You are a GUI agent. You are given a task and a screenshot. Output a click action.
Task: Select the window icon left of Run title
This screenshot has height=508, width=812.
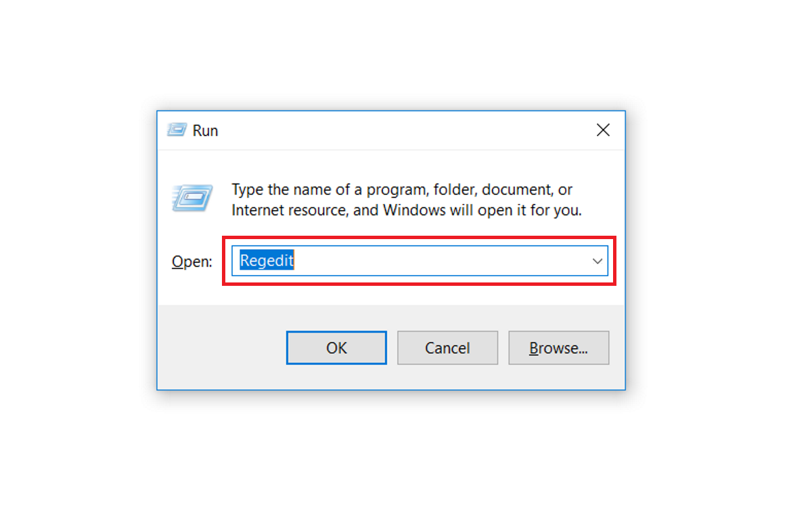(x=176, y=129)
